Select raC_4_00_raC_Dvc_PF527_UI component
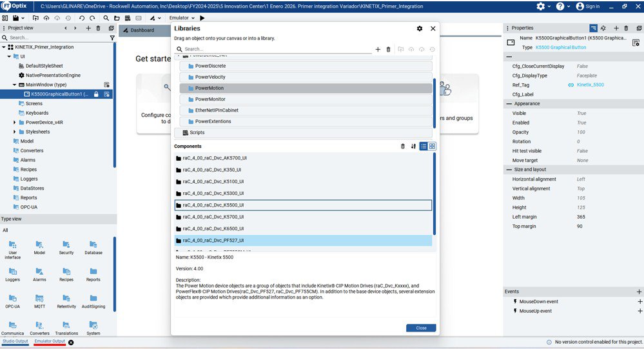This screenshot has height=349, width=644. (303, 241)
